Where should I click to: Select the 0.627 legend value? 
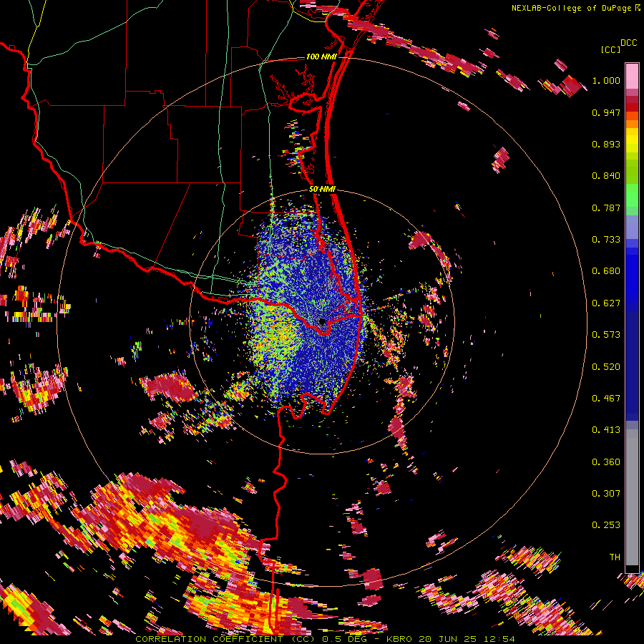coord(606,303)
